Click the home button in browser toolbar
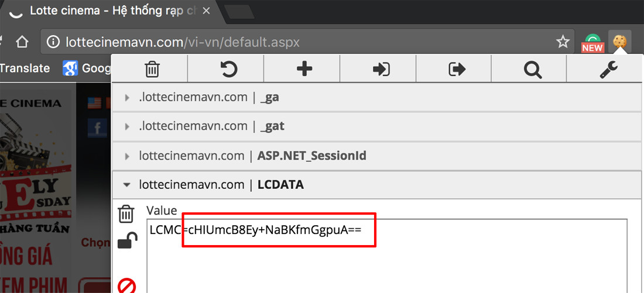644x293 pixels. [x=22, y=42]
